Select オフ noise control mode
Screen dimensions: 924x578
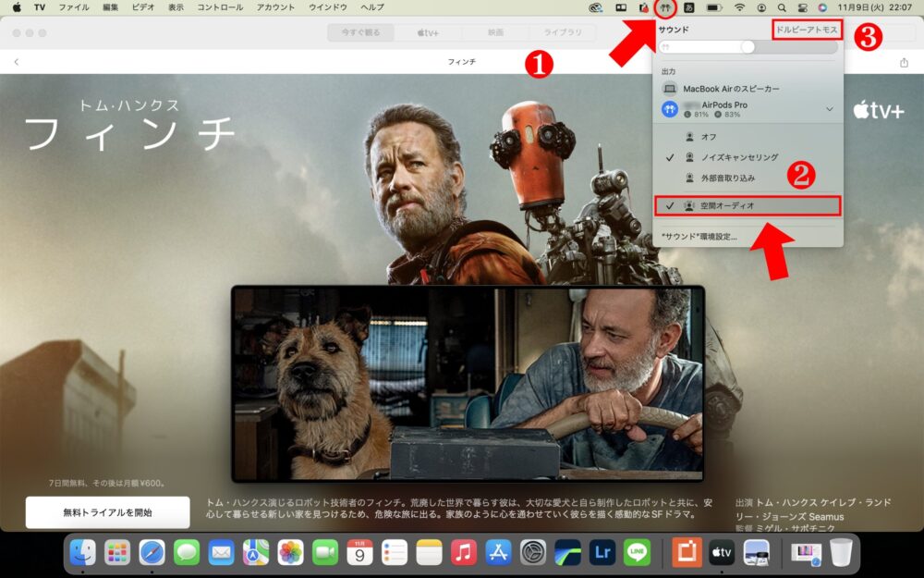748,137
